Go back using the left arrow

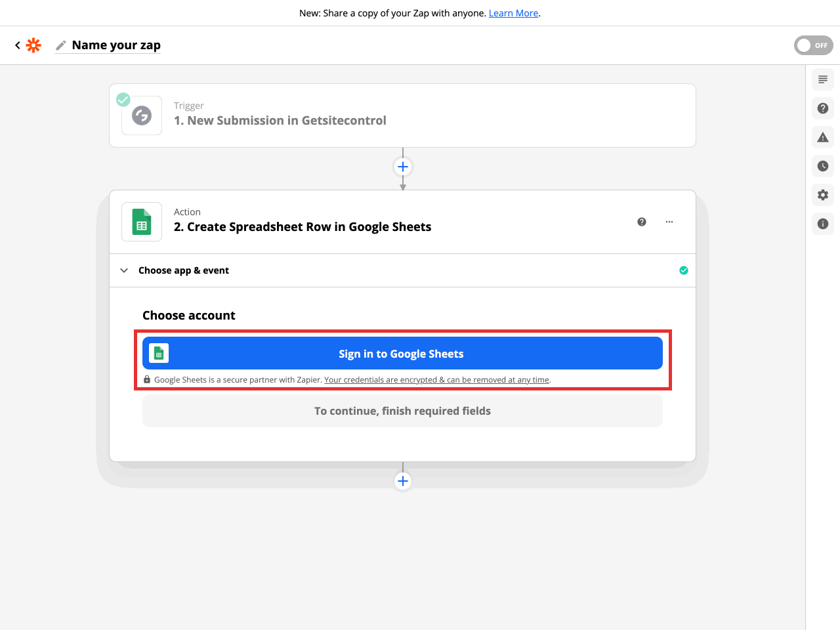(18, 45)
